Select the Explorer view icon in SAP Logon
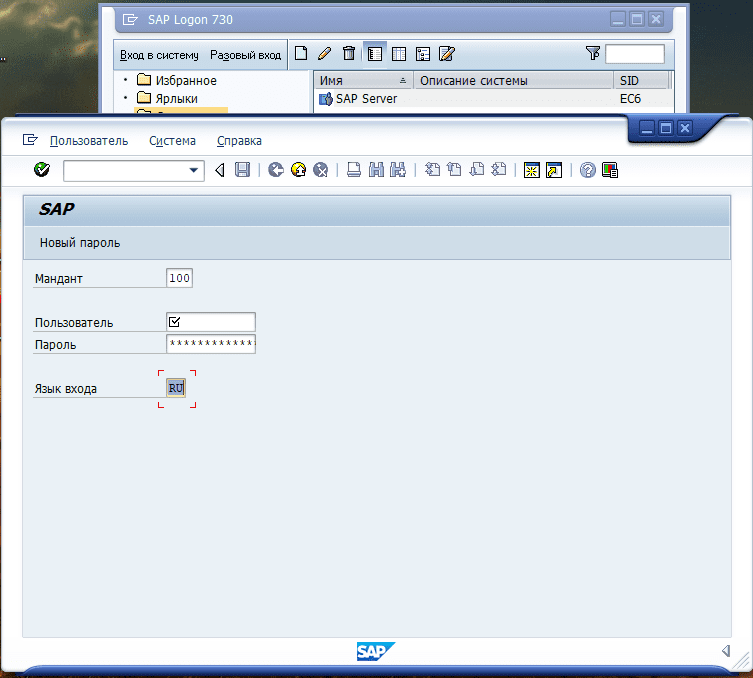 click(x=375, y=54)
